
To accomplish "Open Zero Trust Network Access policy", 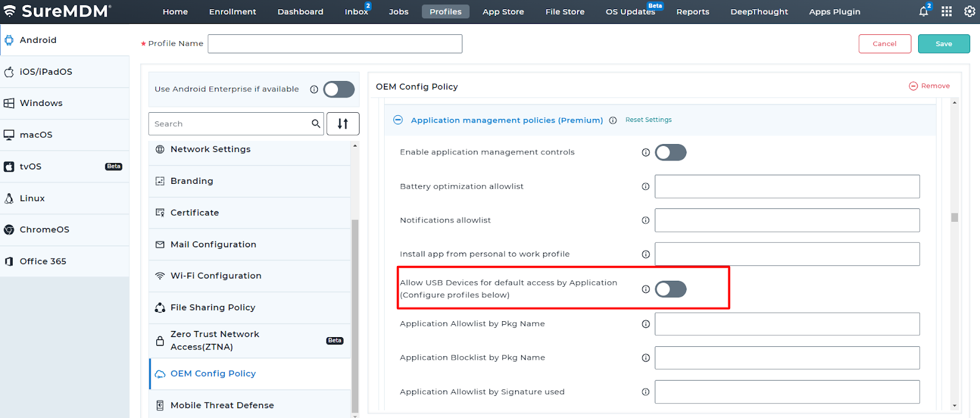I will coord(250,341).
